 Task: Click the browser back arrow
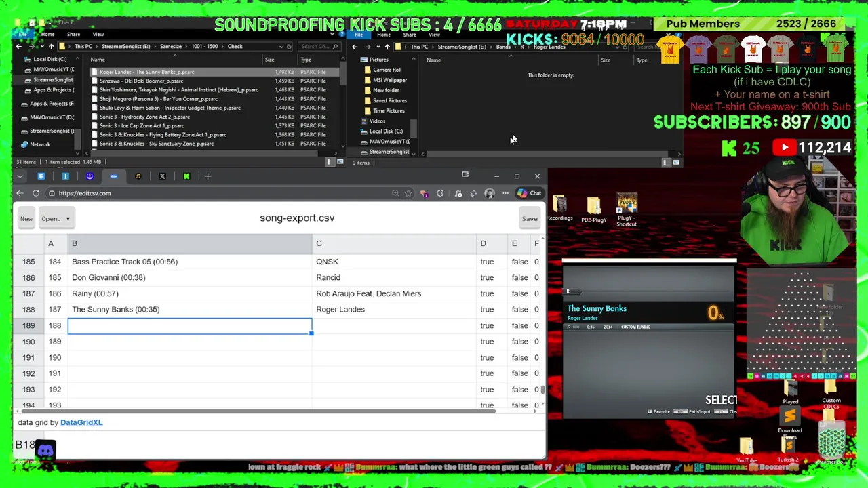point(20,193)
